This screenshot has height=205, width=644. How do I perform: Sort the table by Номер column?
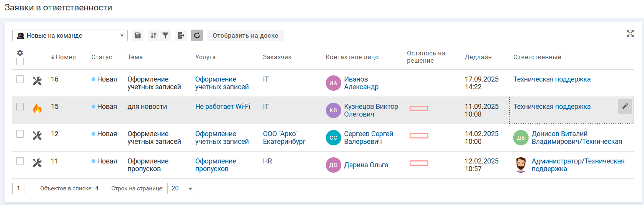coord(64,57)
